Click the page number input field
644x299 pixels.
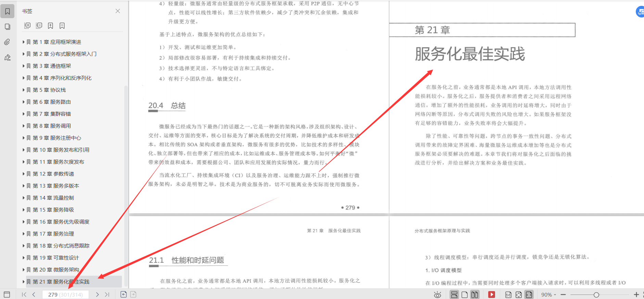point(65,295)
